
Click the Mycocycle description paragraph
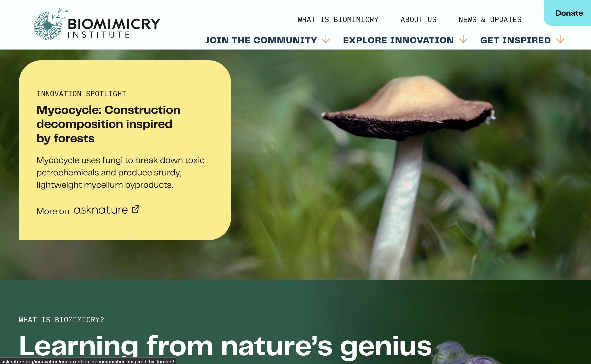click(120, 172)
